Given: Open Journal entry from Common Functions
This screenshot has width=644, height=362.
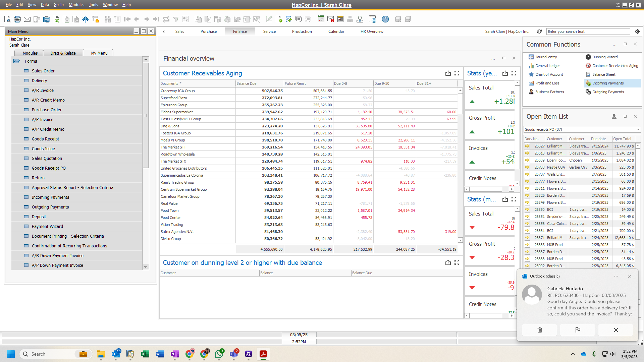Looking at the screenshot, I should (x=546, y=57).
